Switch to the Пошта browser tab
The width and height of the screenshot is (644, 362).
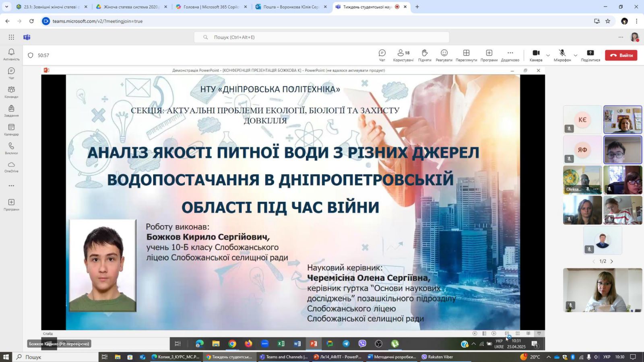coord(291,7)
